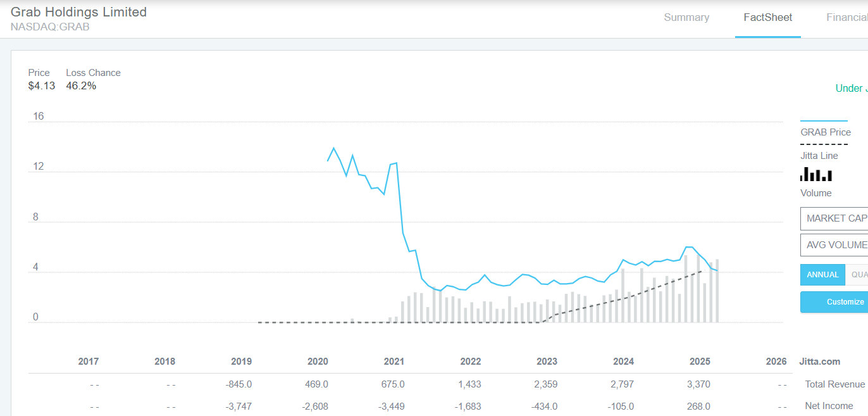Select the 2019 year column header
The height and width of the screenshot is (416, 868).
241,362
